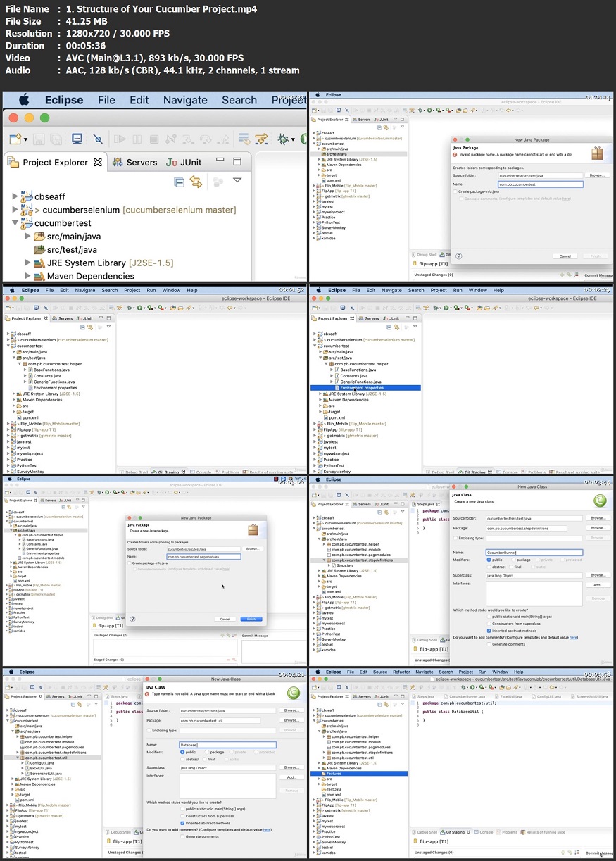Screen dimensions: 616x861
Task: Open Debug dropdown arrow in the zoomed frame
Action: click(293, 139)
